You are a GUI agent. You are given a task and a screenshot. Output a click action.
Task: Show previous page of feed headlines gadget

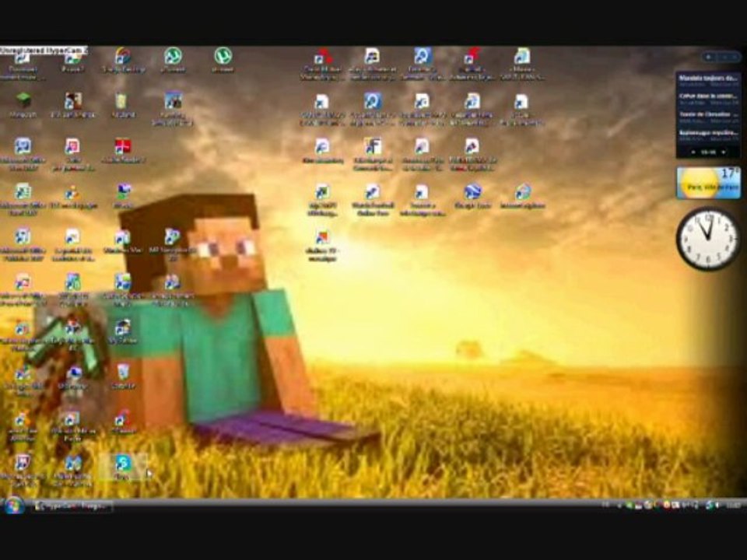pyautogui.click(x=693, y=152)
